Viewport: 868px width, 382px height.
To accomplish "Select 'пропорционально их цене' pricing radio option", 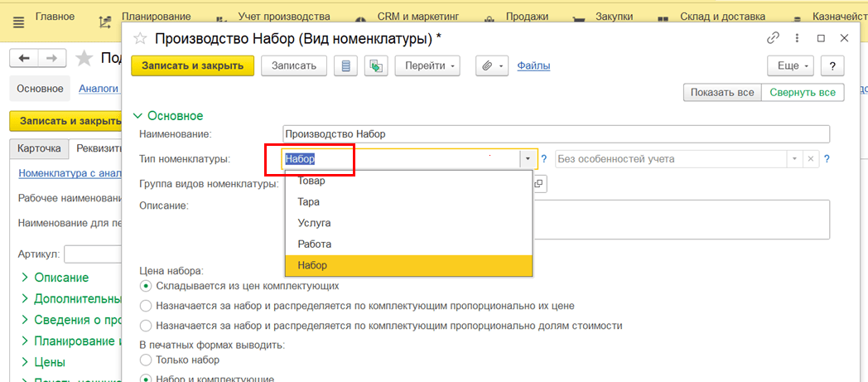I will click(x=146, y=306).
